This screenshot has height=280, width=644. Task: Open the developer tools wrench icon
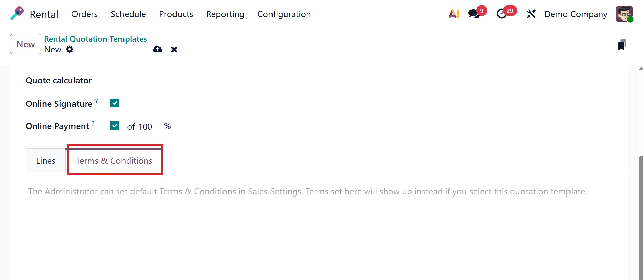(x=531, y=14)
